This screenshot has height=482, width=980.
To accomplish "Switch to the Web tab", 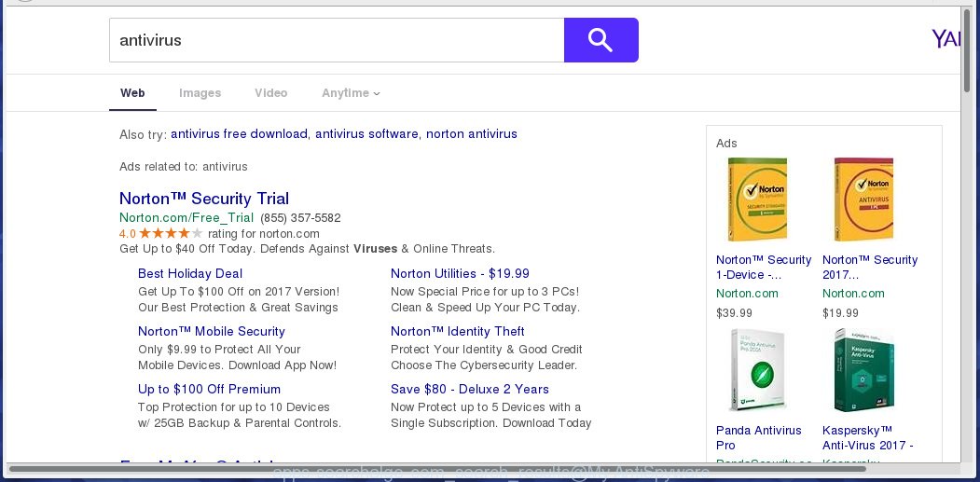I will [x=132, y=93].
